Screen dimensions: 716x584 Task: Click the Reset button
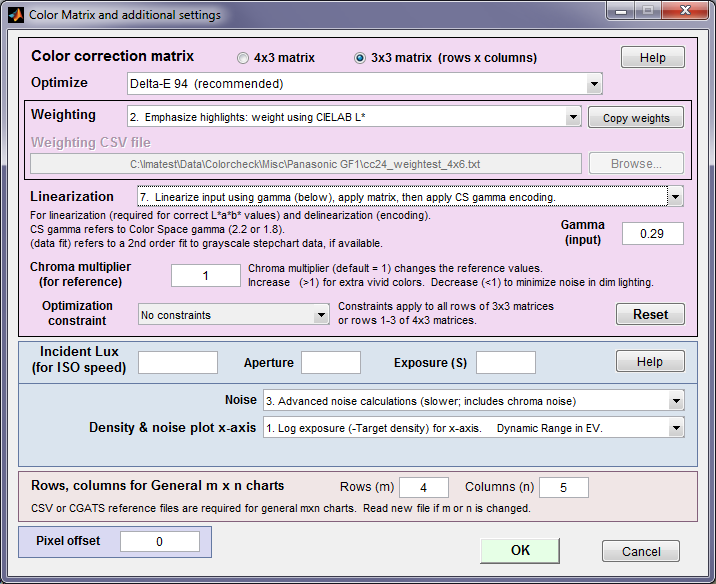pos(650,314)
